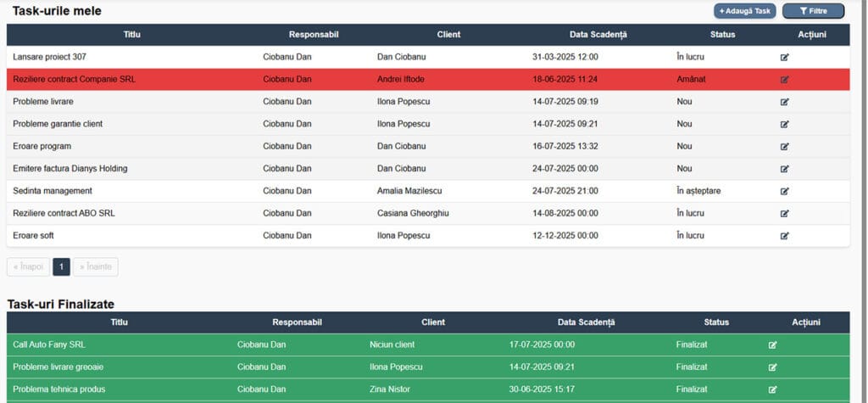Click Responsabil header in Task-urile mele table
Screen dimensions: 868x403
314,35
